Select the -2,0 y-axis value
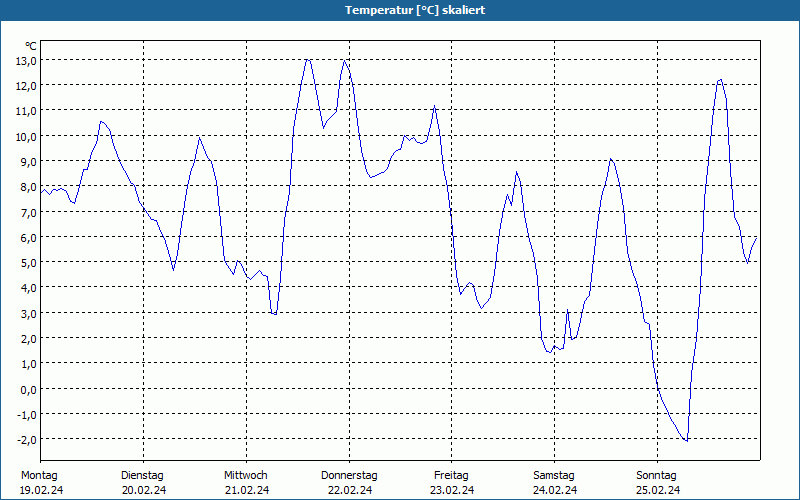Screen dimensions: 800x500 (27, 440)
